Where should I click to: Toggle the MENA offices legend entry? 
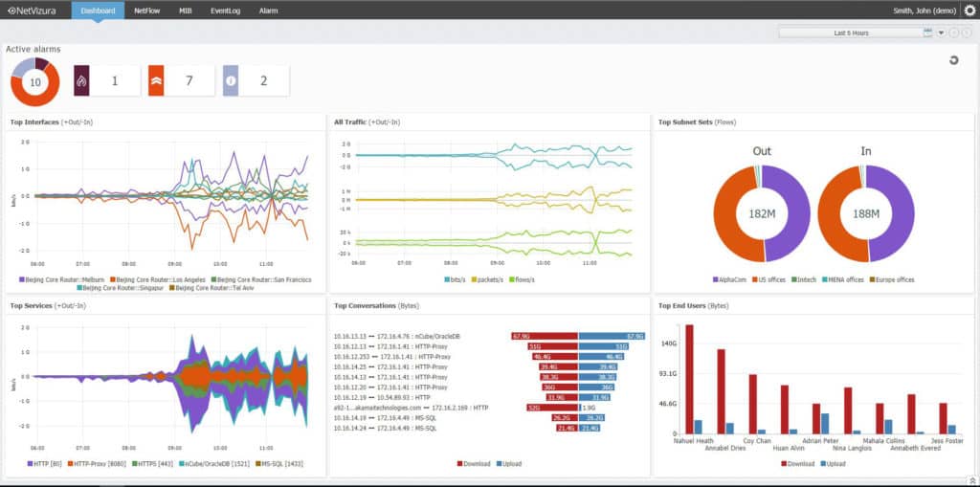click(844, 280)
